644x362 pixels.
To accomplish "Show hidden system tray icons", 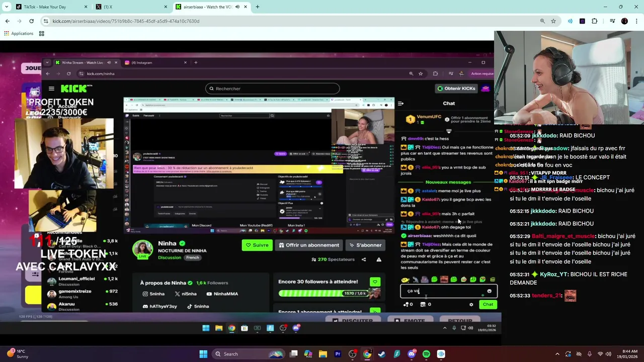I will (x=557, y=354).
